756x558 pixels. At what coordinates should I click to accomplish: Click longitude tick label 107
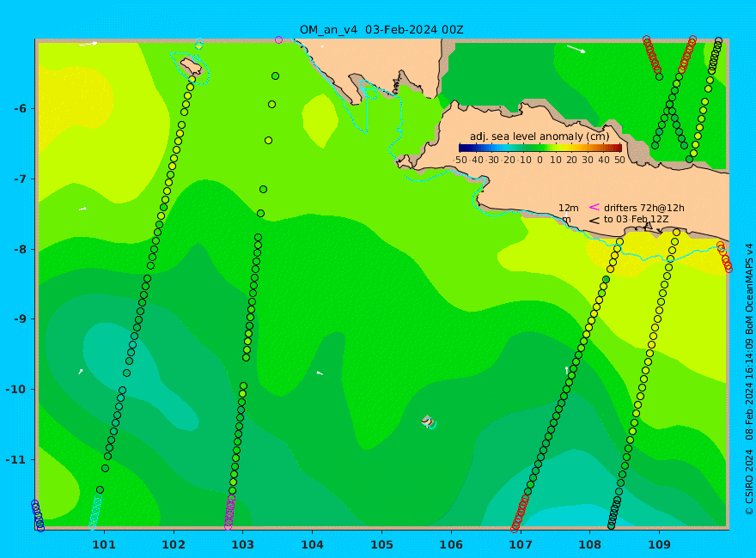click(x=521, y=545)
